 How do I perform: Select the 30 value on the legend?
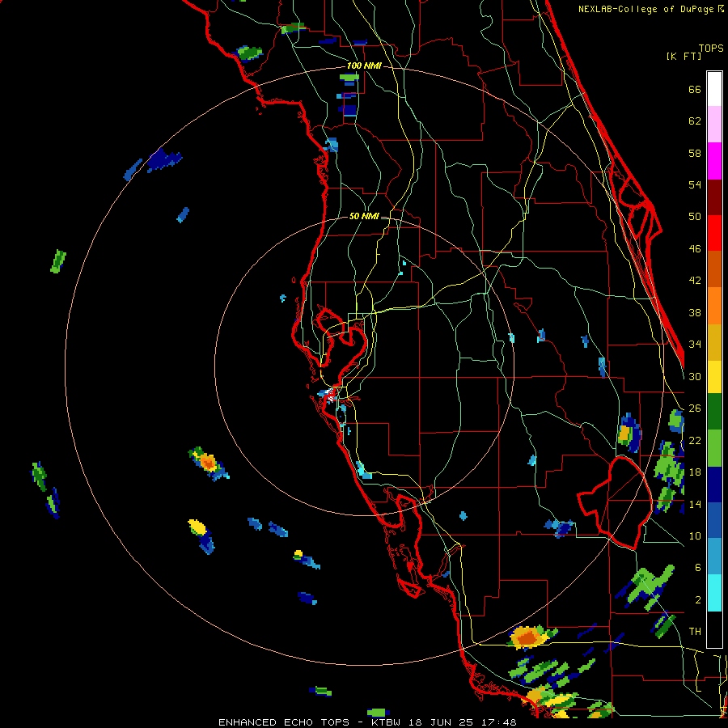[x=695, y=376]
